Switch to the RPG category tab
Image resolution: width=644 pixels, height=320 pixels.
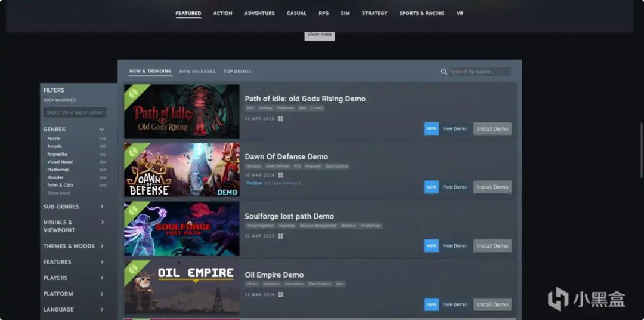coord(324,13)
